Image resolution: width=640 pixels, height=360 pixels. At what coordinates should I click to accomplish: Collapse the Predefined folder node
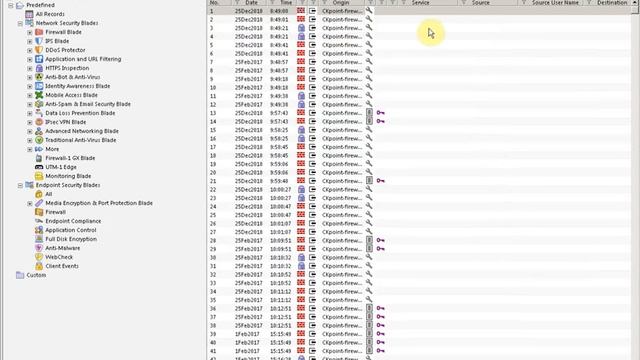[11, 5]
